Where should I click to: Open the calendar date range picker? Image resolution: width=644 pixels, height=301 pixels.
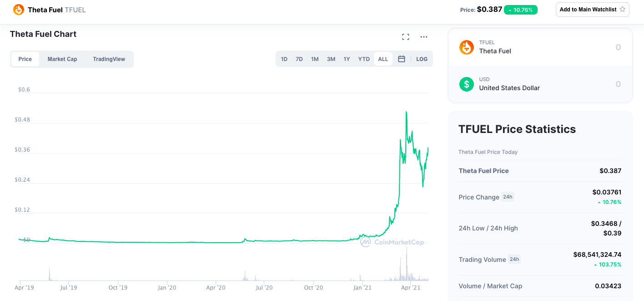pyautogui.click(x=402, y=59)
